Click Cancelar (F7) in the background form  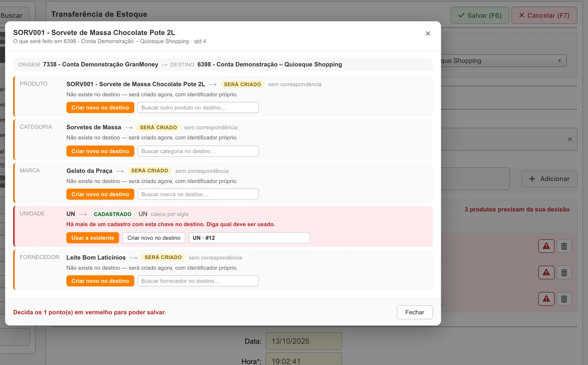(x=544, y=15)
